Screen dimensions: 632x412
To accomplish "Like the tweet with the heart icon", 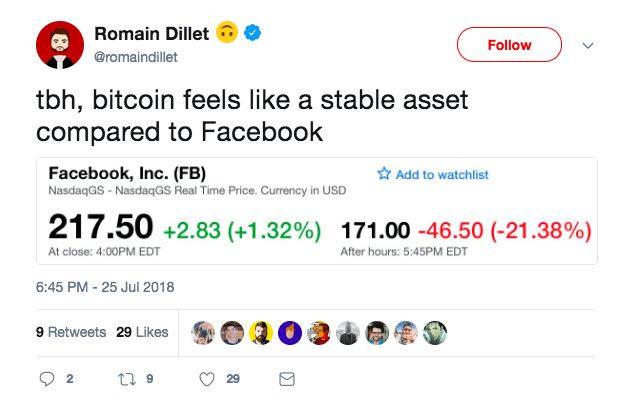I will click(207, 380).
